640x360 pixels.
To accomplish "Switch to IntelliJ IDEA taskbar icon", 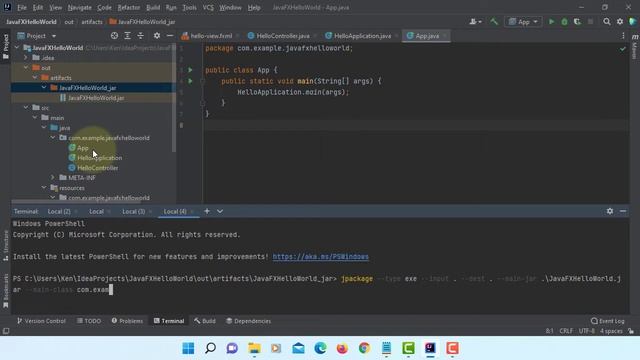I will [430, 348].
